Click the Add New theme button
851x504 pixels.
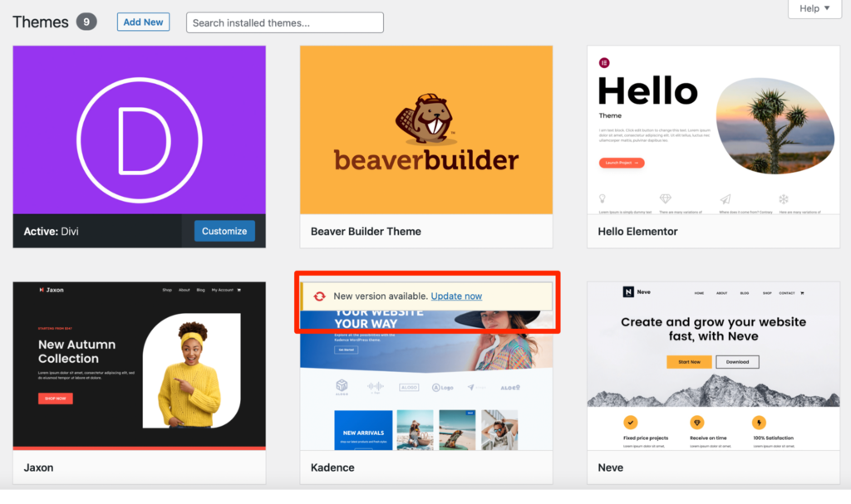pyautogui.click(x=142, y=22)
